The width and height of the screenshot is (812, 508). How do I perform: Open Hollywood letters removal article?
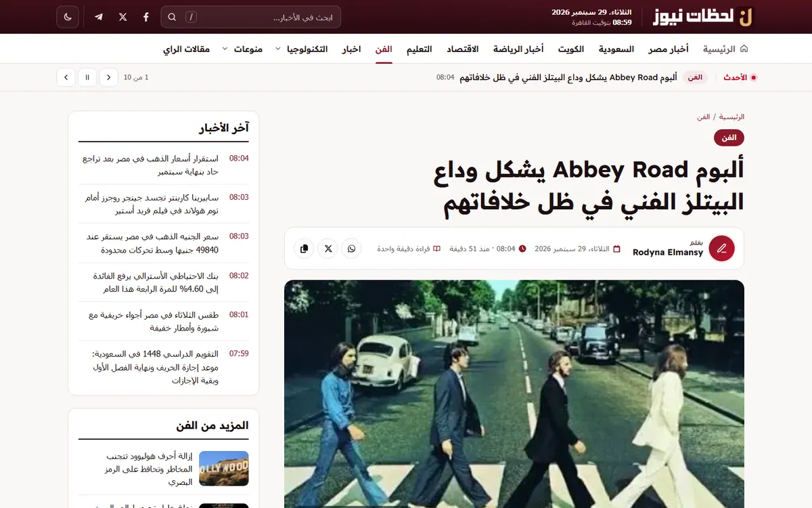point(150,469)
